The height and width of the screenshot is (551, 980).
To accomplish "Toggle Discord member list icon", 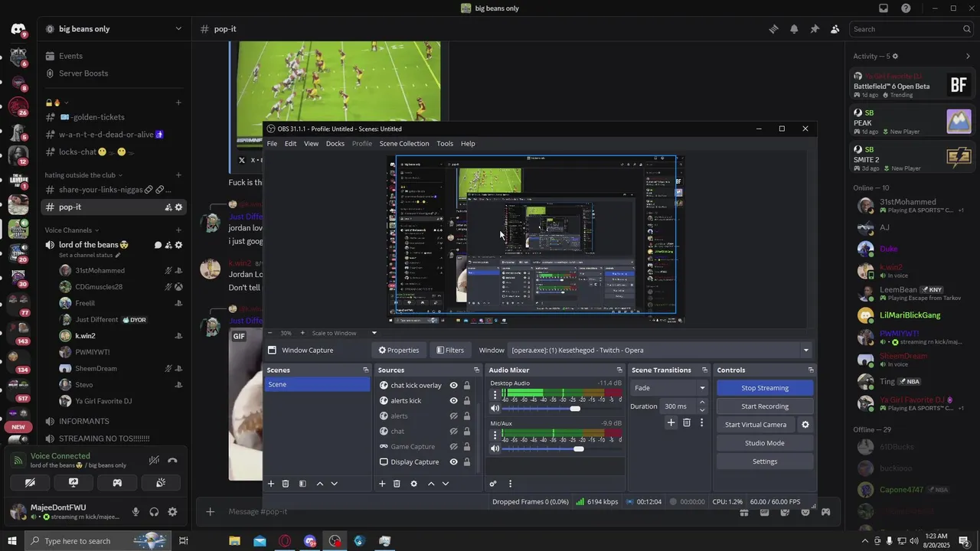I will 835,29.
